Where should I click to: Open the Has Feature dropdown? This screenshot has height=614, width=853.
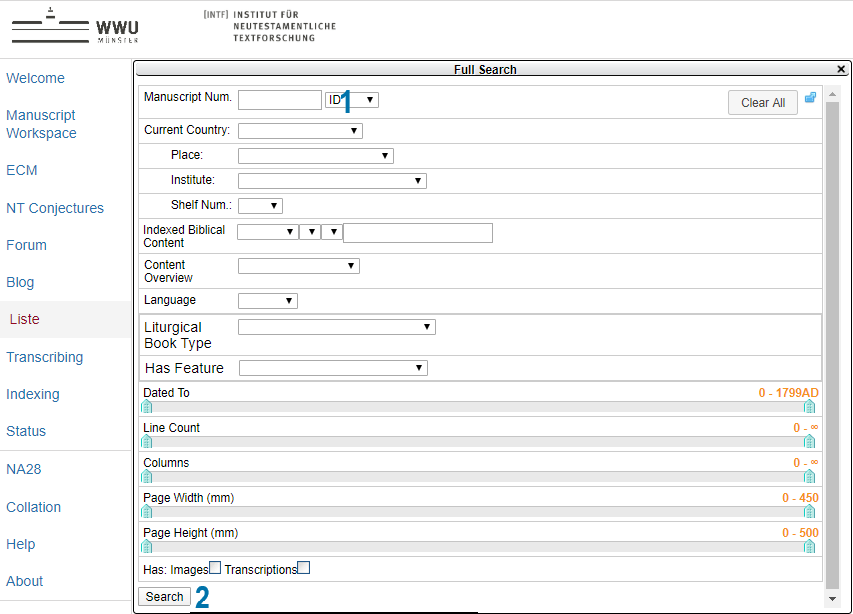coord(333,368)
